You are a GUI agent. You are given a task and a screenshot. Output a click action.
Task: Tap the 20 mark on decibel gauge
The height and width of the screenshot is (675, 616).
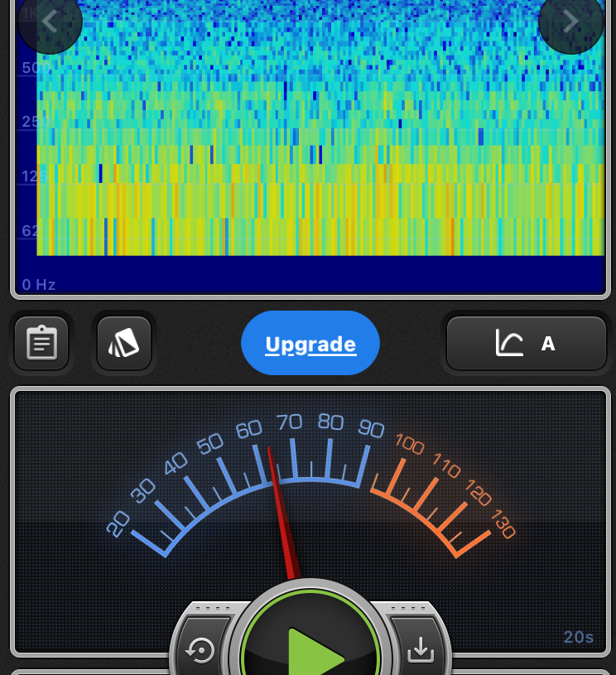(118, 523)
